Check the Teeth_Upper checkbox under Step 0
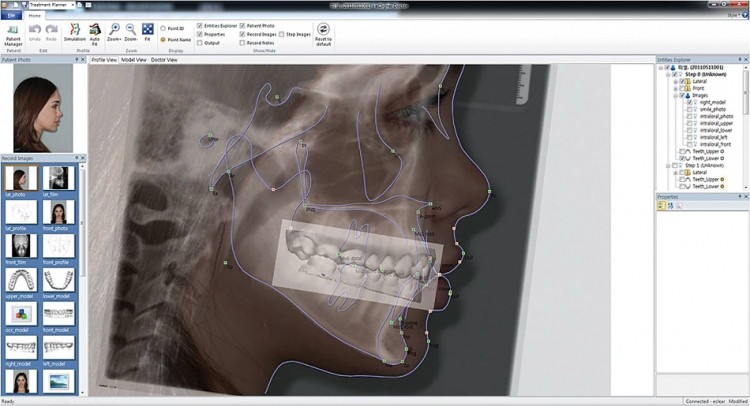Viewport: 750px width, 406px height. tap(683, 152)
